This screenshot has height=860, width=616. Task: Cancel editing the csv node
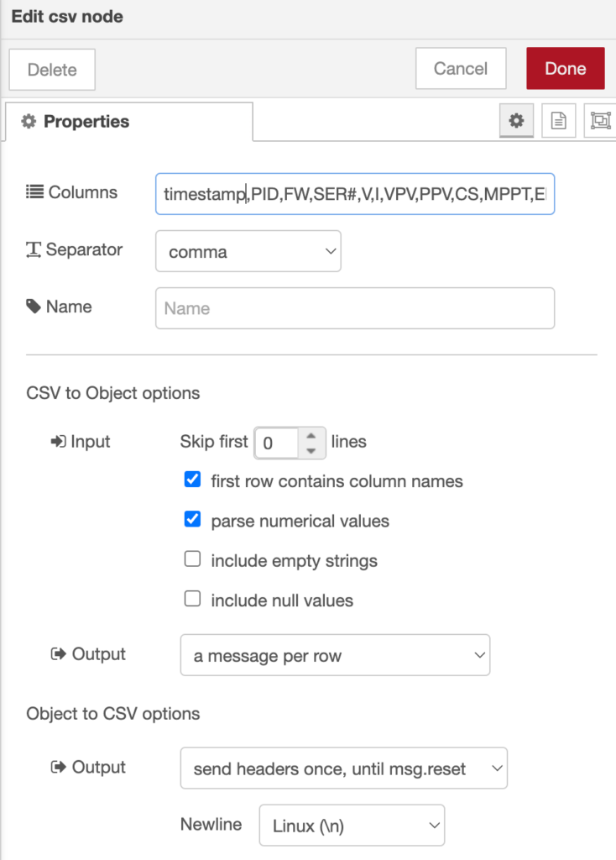[x=460, y=68]
